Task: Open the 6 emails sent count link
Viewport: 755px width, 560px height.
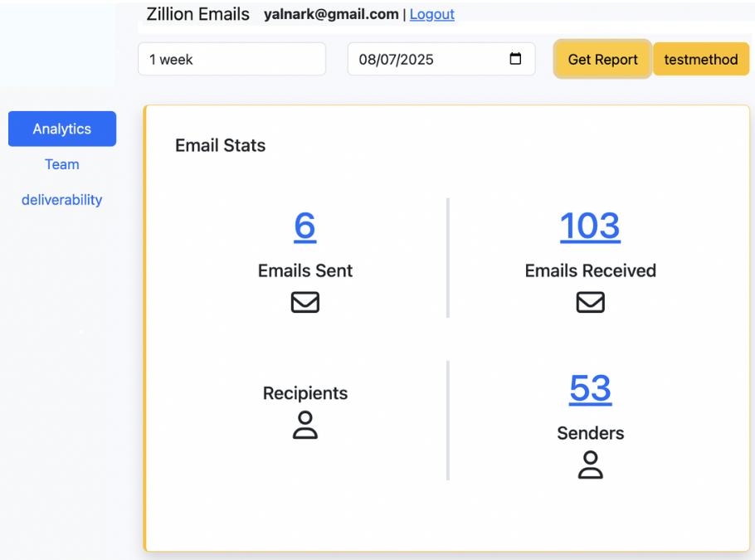Action: [x=304, y=226]
